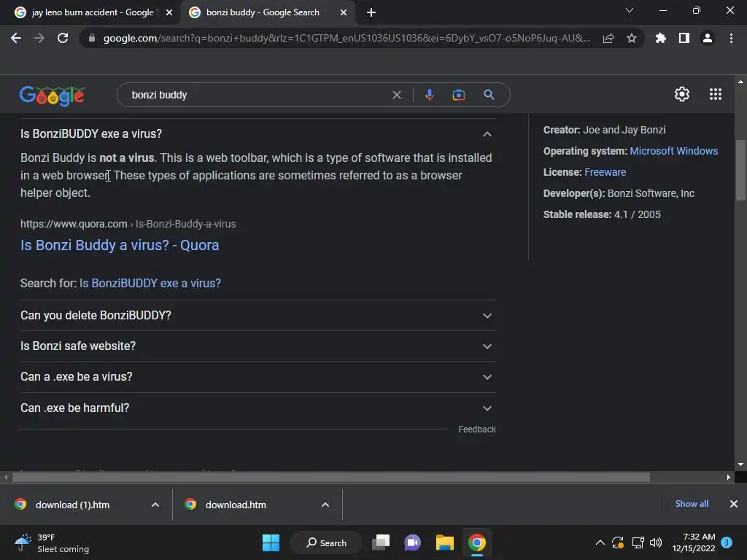This screenshot has width=747, height=560.
Task: Close the jay leno tab
Action: point(169,12)
